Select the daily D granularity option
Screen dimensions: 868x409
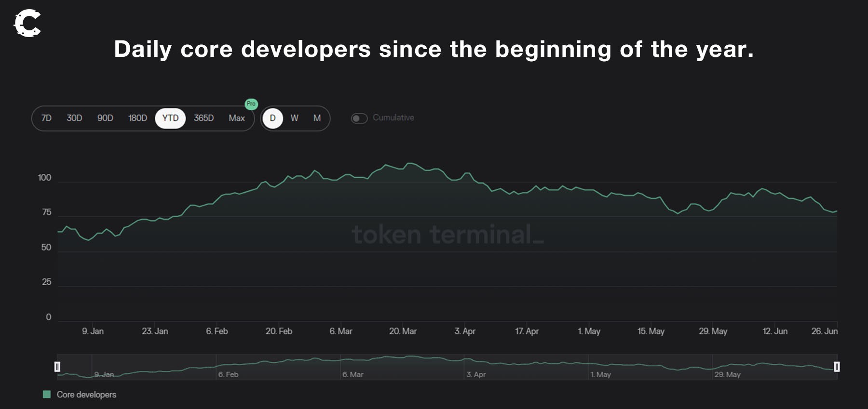[273, 119]
